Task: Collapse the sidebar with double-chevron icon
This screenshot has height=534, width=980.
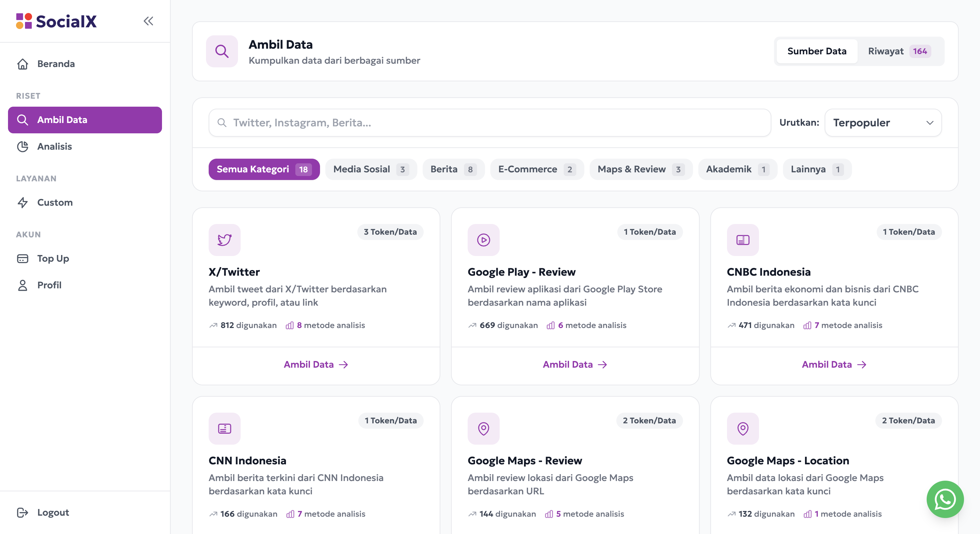Action: (x=148, y=21)
